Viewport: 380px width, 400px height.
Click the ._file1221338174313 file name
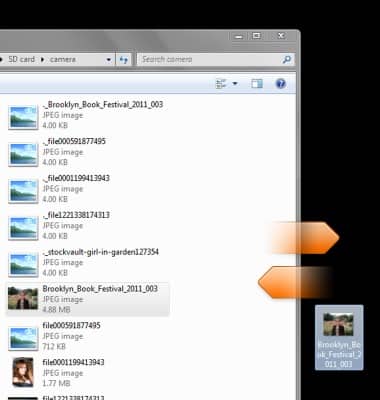pyautogui.click(x=76, y=215)
